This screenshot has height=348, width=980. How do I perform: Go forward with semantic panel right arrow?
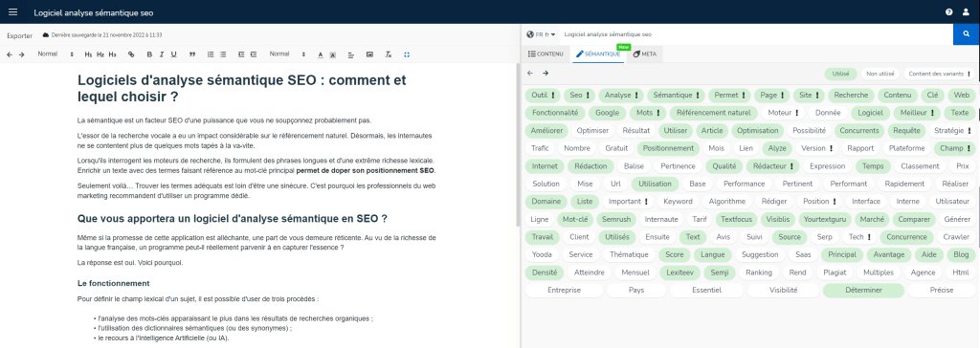(x=545, y=73)
